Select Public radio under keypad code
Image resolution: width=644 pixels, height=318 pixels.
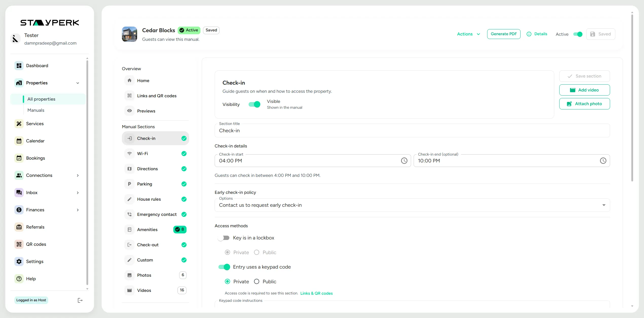pyautogui.click(x=256, y=282)
